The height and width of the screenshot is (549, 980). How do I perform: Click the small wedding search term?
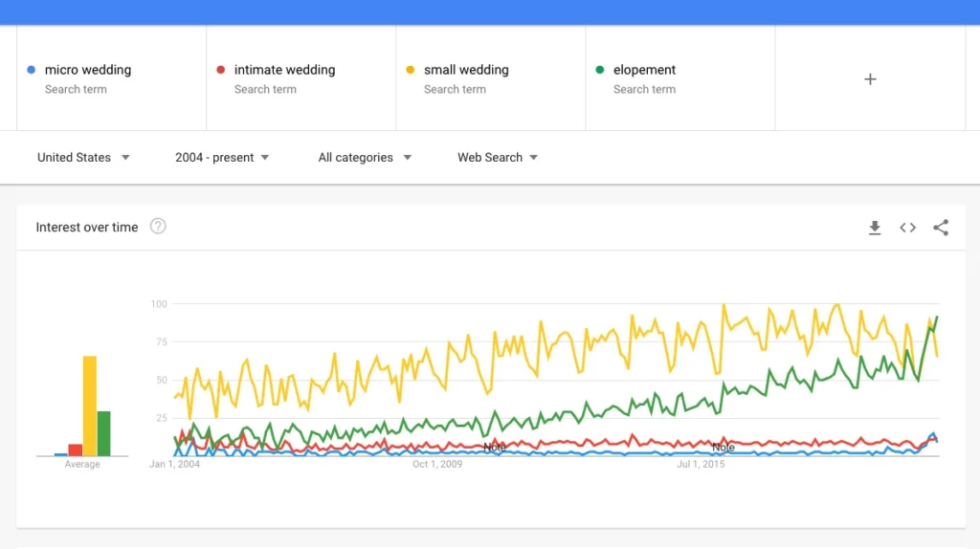(466, 70)
